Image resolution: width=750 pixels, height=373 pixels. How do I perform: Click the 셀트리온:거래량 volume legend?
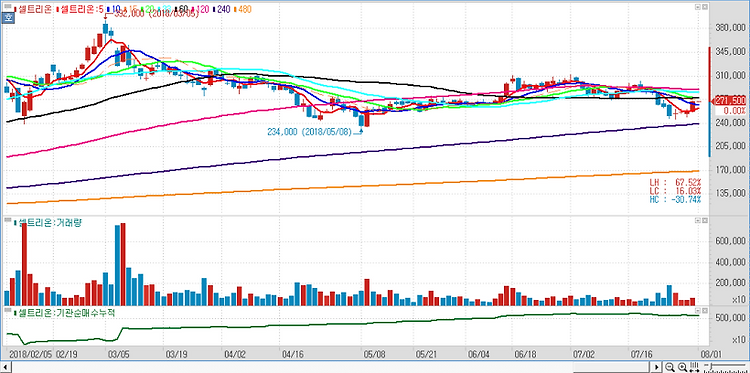[x=48, y=223]
